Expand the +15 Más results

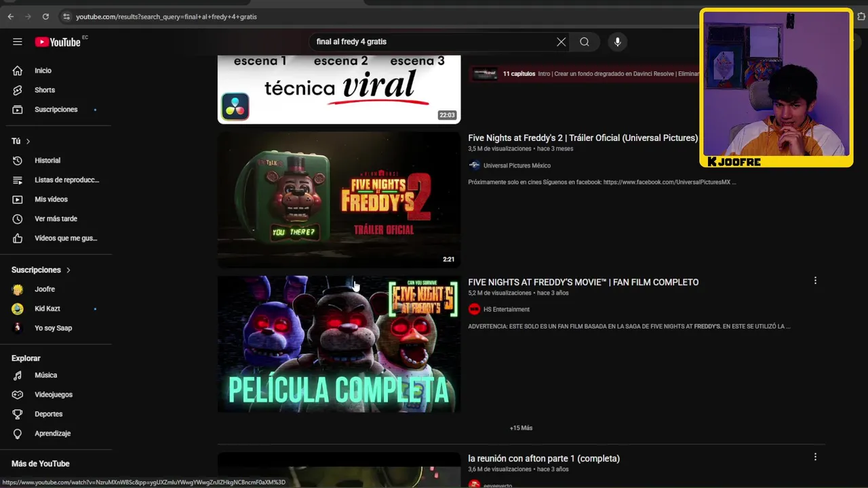(521, 428)
